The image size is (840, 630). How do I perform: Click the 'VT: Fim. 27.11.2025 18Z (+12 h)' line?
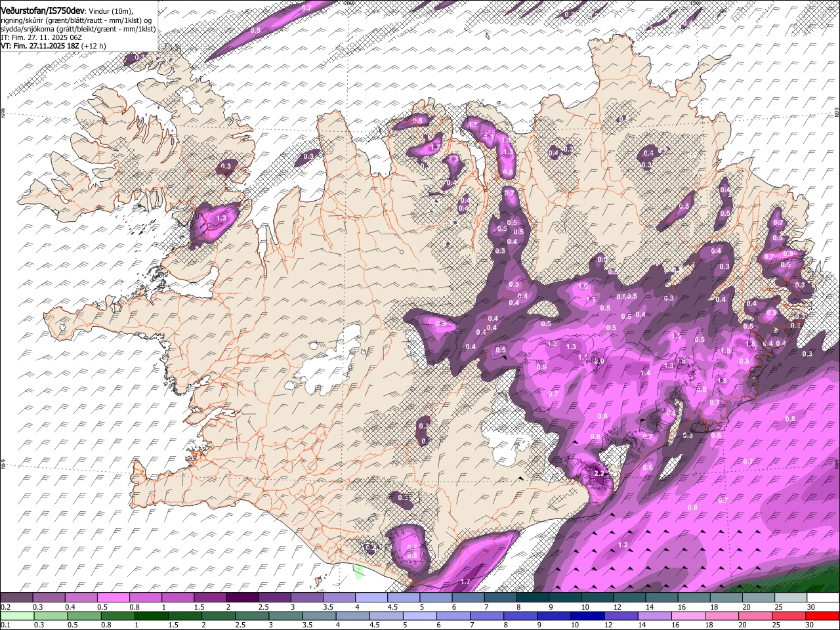coord(54,46)
